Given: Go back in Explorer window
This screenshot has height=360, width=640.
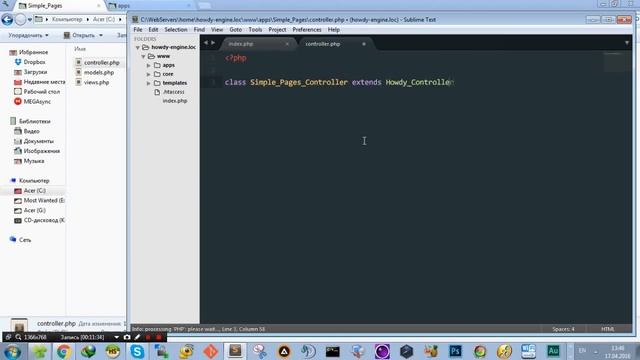Looking at the screenshot, I should coord(7,19).
